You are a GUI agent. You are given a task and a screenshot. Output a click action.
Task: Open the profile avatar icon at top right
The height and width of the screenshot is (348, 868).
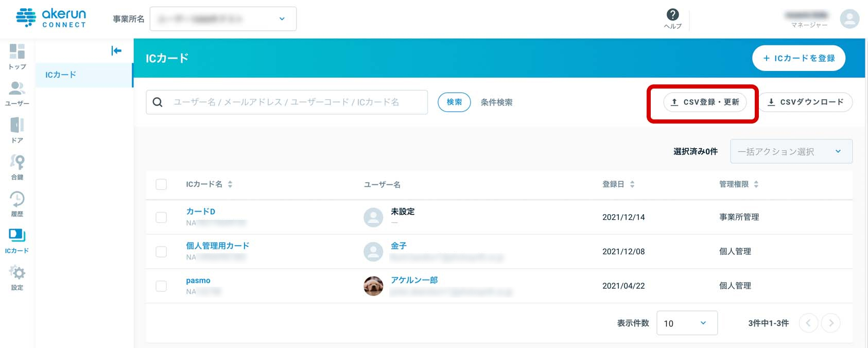(849, 19)
